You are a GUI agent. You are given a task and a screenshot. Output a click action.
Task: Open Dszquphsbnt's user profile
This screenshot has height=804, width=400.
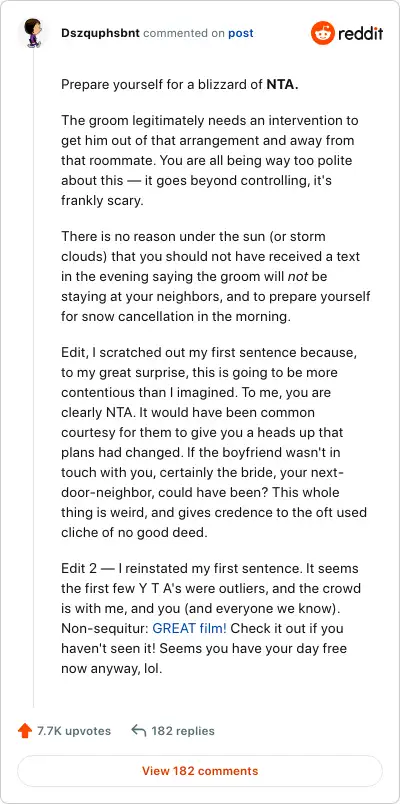100,33
